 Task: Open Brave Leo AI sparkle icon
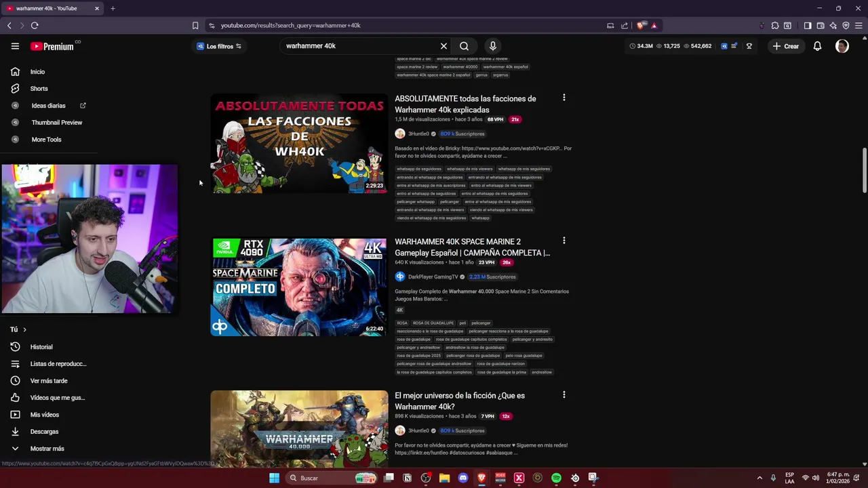[x=833, y=25]
